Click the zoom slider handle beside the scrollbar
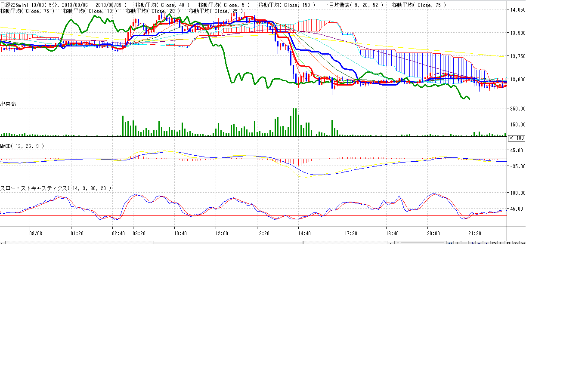The image size is (588, 381). tap(398, 243)
